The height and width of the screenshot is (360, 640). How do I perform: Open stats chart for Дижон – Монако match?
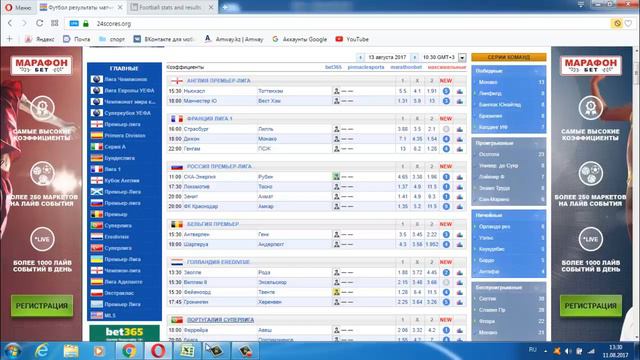[x=460, y=139]
